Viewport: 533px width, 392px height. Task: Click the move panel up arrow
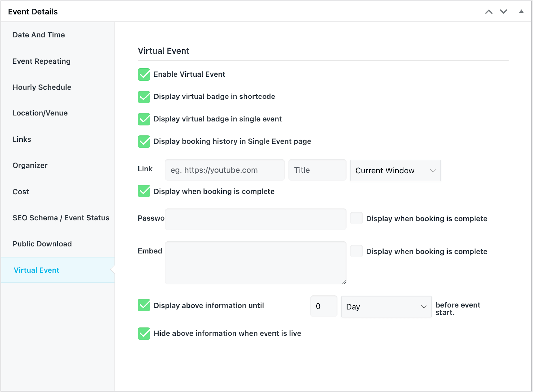tap(489, 12)
